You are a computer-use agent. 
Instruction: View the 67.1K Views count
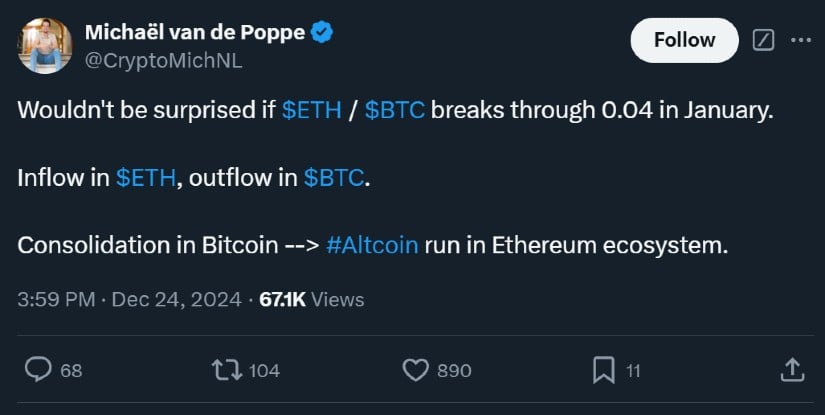click(x=311, y=299)
